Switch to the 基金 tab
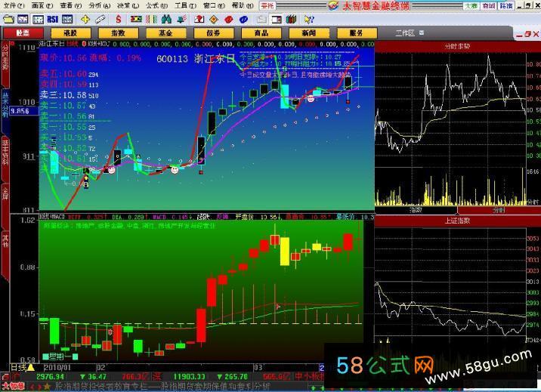Image resolution: width=541 pixels, height=392 pixels. click(166, 33)
